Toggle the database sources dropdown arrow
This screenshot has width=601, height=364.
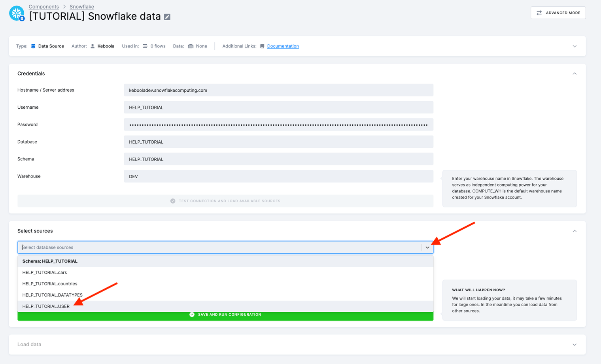click(x=427, y=247)
